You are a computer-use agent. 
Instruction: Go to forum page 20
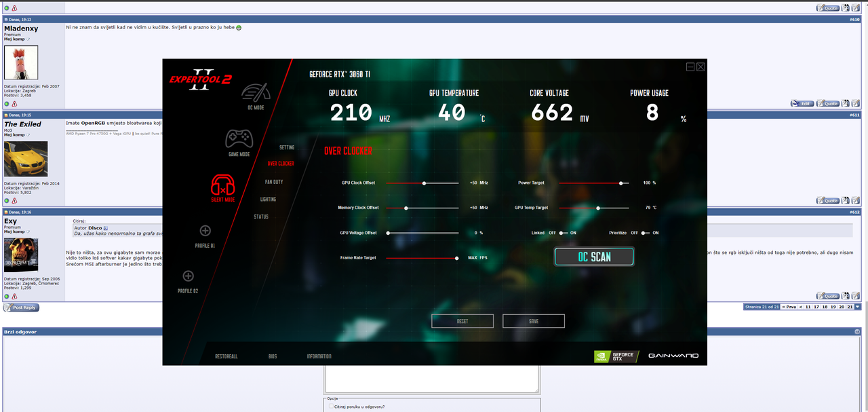point(842,307)
